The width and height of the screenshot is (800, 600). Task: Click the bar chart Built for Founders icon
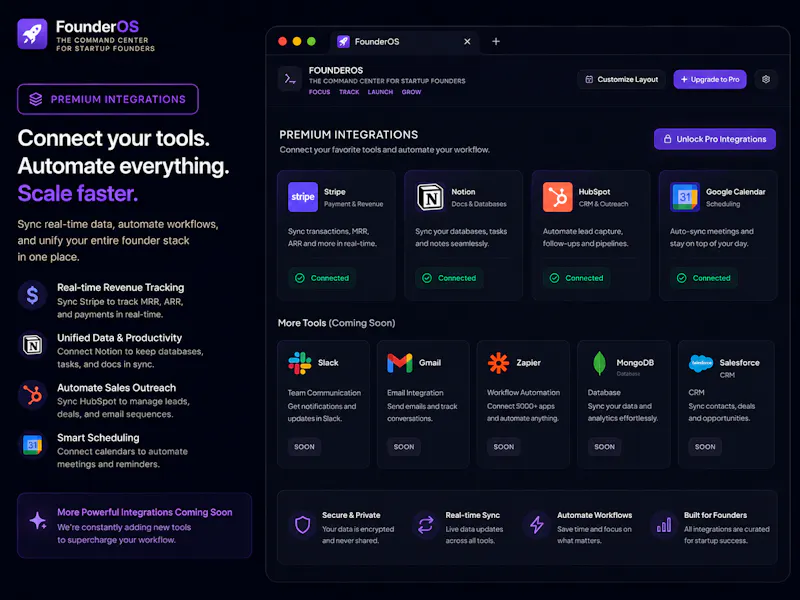tap(664, 524)
